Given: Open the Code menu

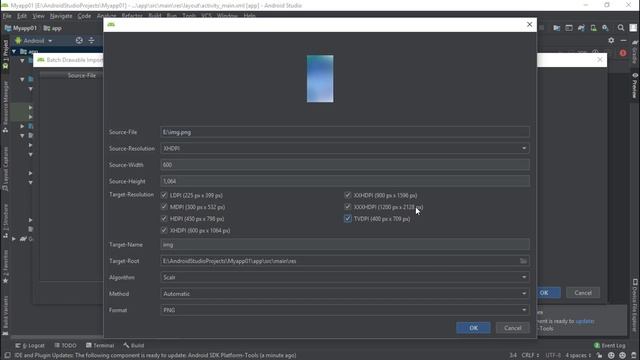Looking at the screenshot, I should click(84, 16).
